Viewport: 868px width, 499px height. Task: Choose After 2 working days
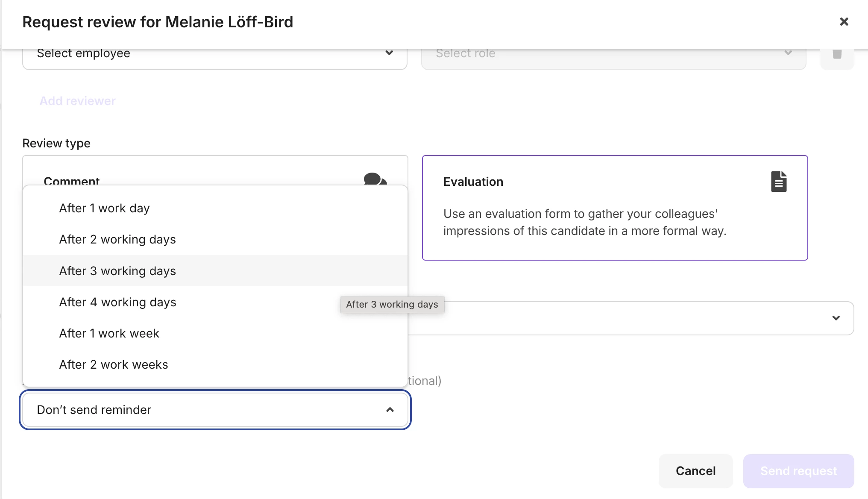pos(117,239)
